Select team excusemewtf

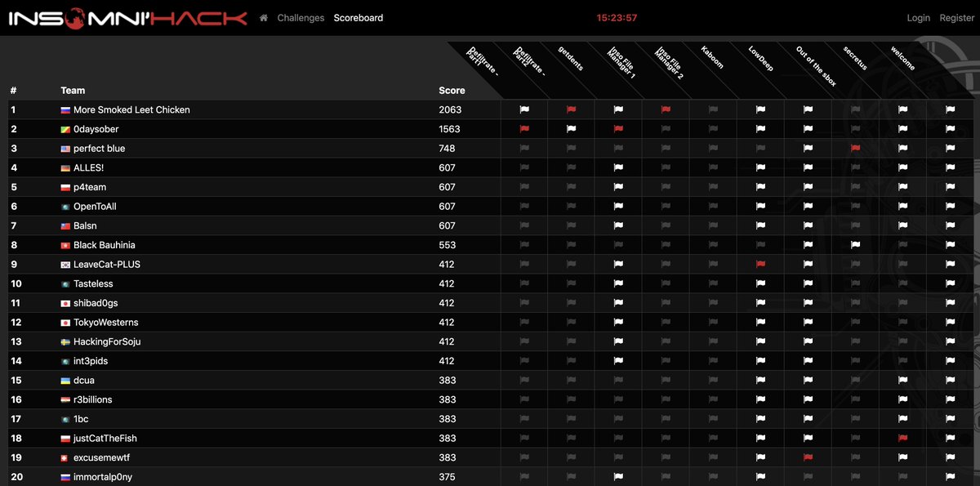pyautogui.click(x=102, y=457)
